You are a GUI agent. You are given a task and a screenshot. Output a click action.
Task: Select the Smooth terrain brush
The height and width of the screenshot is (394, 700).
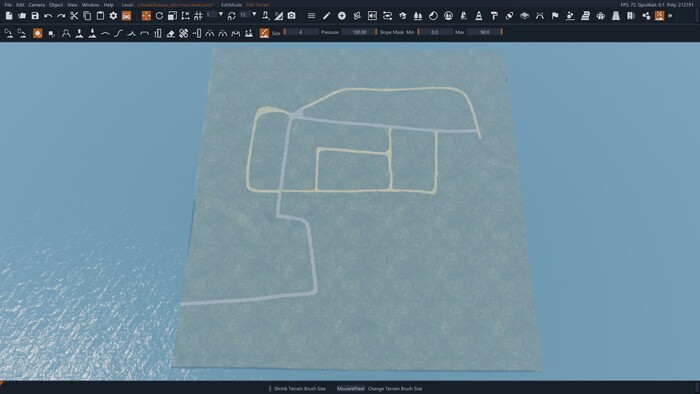[105, 33]
